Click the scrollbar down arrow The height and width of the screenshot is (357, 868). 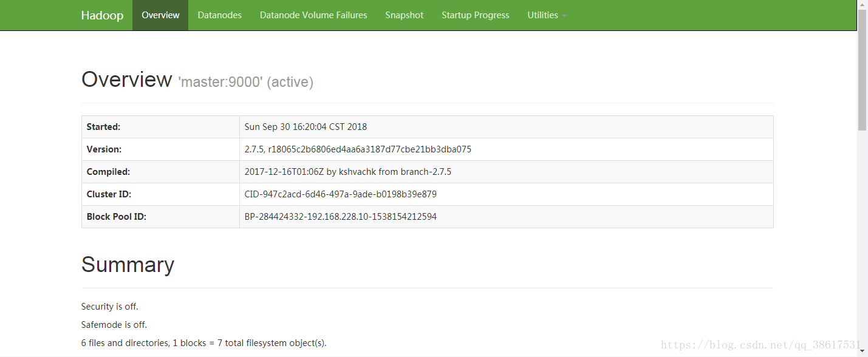click(863, 352)
